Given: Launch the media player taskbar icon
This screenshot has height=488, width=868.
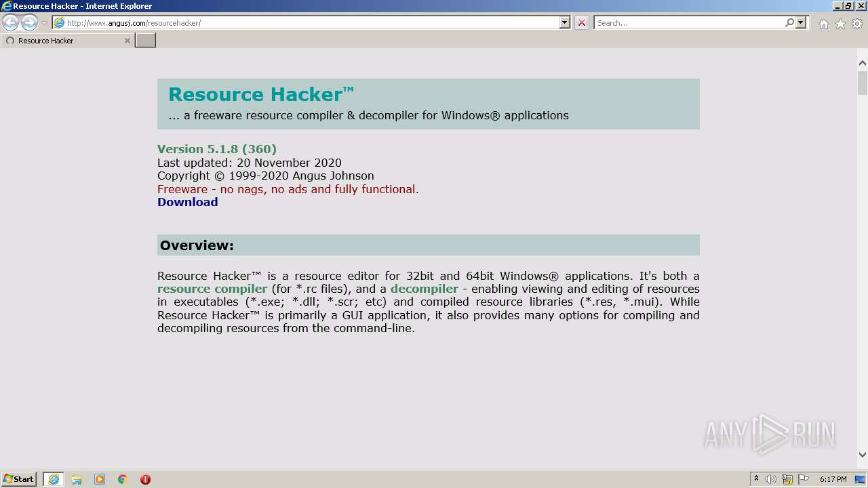Looking at the screenshot, I should pos(100,479).
